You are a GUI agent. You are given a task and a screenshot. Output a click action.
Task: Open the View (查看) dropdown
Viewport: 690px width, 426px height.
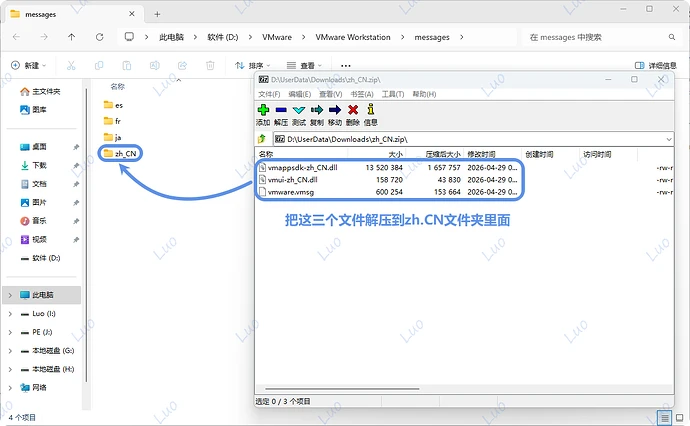click(304, 66)
